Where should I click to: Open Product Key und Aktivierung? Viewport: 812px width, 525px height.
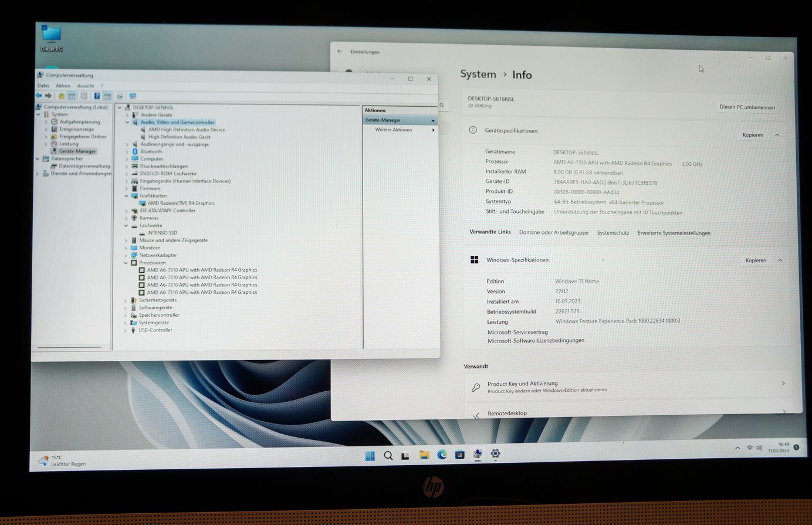click(x=628, y=387)
